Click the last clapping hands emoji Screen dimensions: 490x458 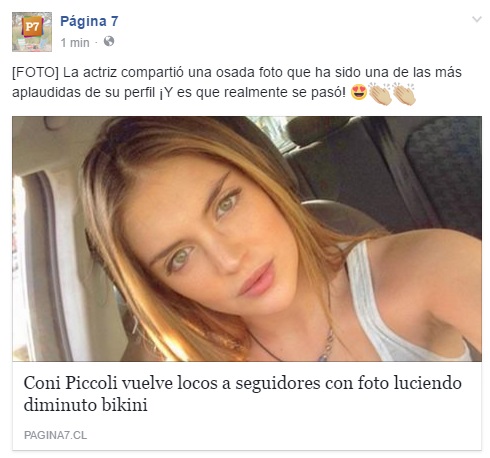click(404, 94)
